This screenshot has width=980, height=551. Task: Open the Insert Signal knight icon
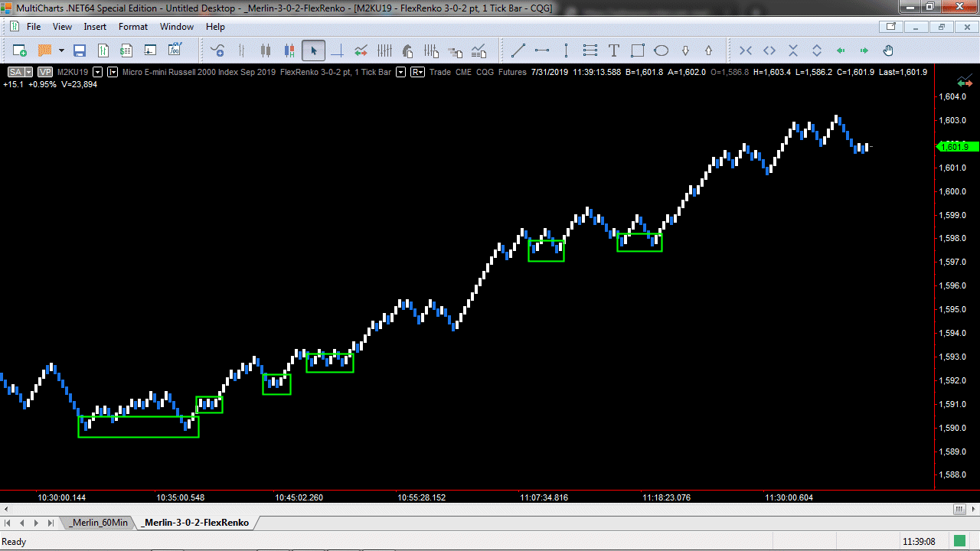408,51
